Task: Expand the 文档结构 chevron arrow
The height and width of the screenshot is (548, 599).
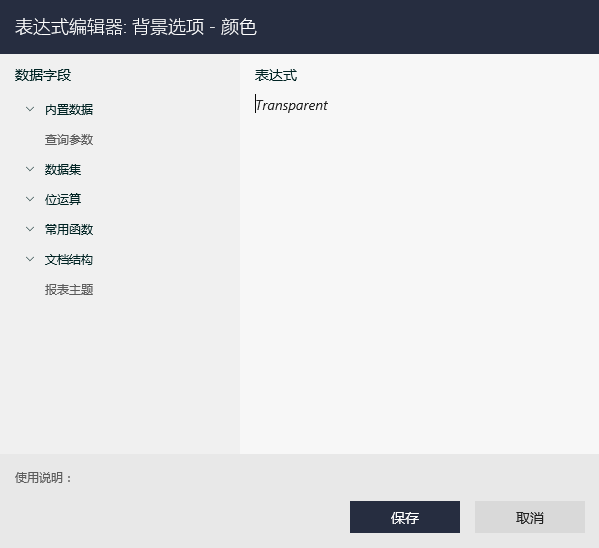Action: click(x=30, y=259)
